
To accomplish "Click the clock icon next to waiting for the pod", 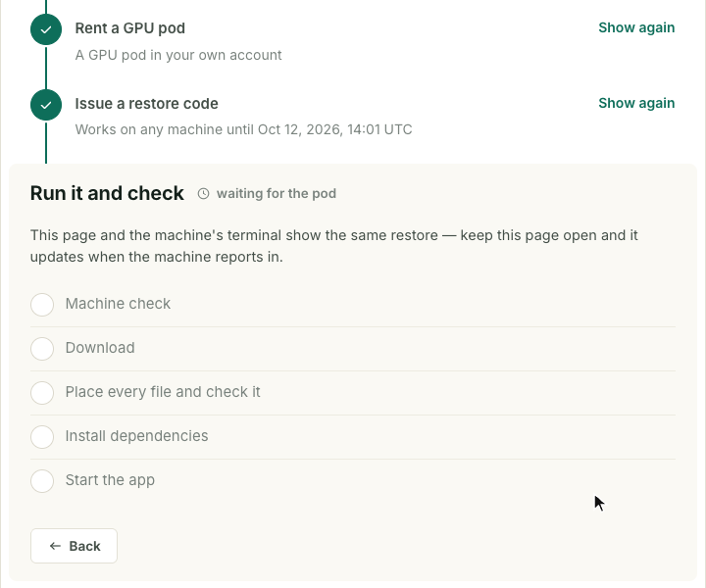I will pyautogui.click(x=204, y=193).
